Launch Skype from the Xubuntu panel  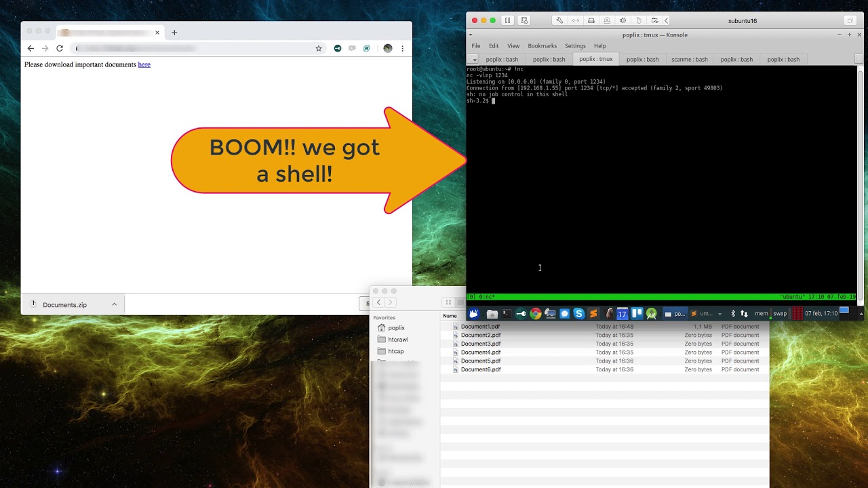coord(578,314)
